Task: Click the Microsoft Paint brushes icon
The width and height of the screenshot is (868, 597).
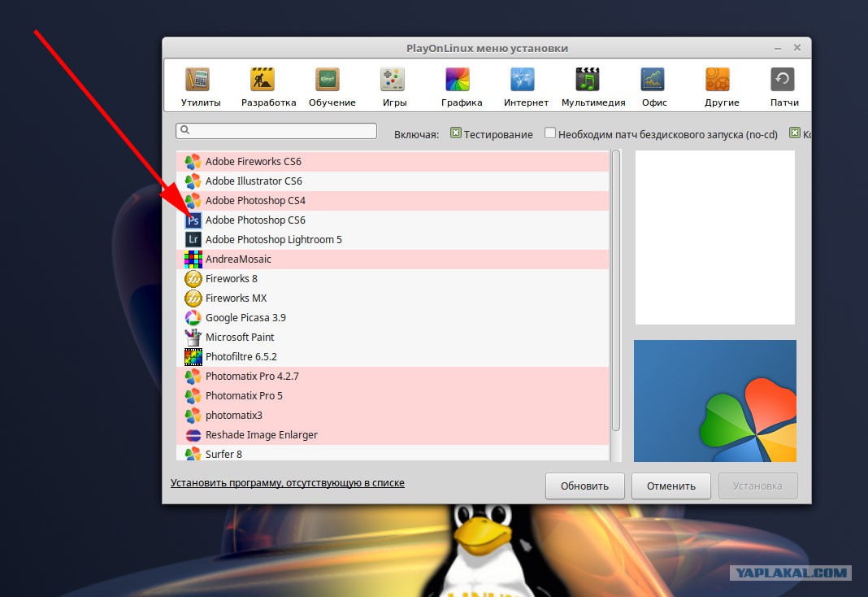Action: click(193, 338)
